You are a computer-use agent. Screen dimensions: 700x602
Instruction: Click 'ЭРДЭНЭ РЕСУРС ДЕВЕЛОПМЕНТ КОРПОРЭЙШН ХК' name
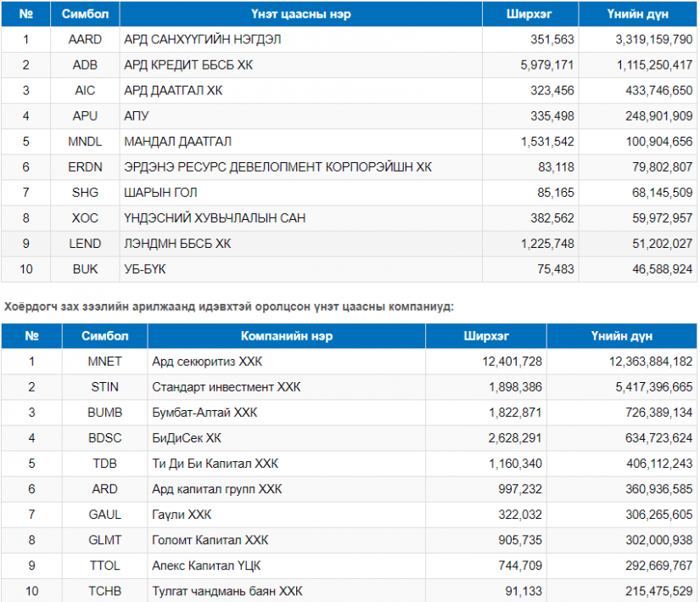[x=277, y=166]
